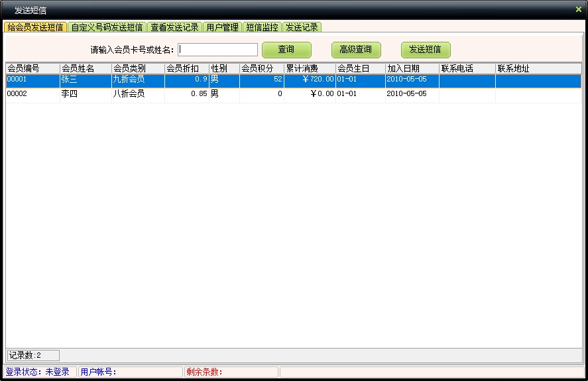This screenshot has width=588, height=381.
Task: Open the 查看发送记录 tab
Action: pos(174,27)
